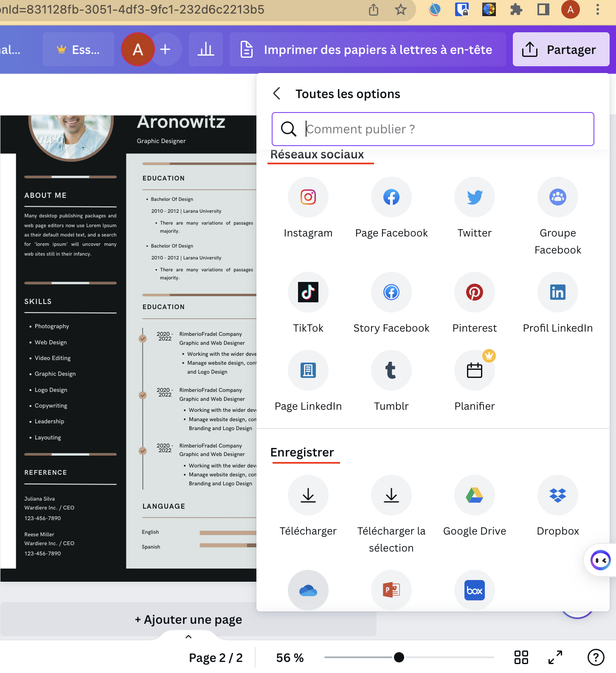Share to Story Facebook

391,292
